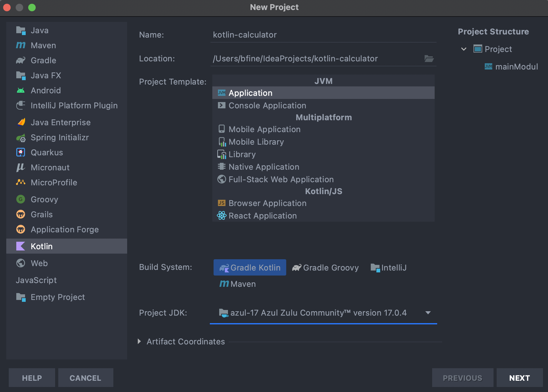Viewport: 548px width, 392px height.
Task: Select Library template text
Action: pos(242,154)
